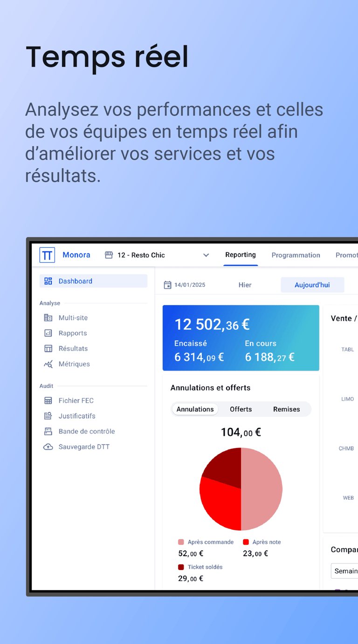Open the Semaine comparison dropdown
This screenshot has width=358, height=644.
click(x=344, y=571)
